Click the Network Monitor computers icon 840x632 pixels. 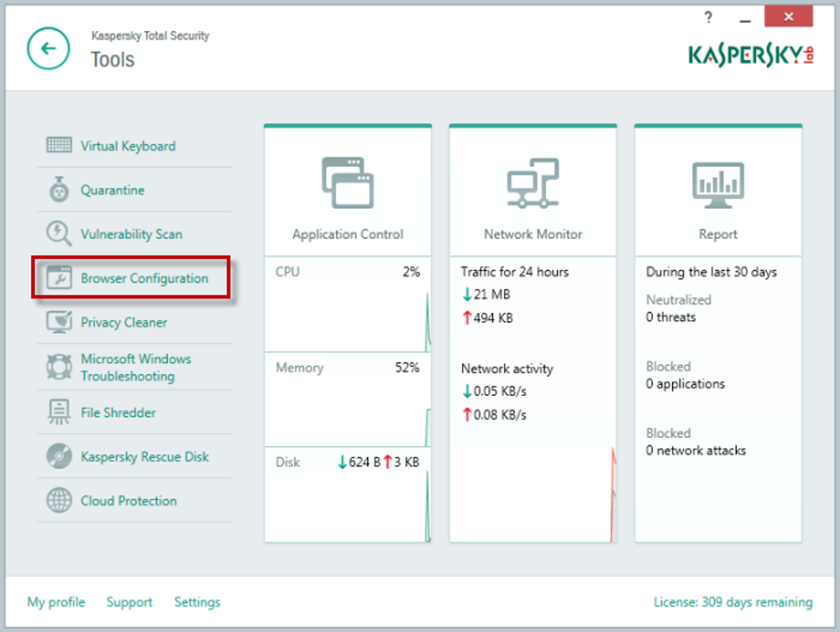533,183
